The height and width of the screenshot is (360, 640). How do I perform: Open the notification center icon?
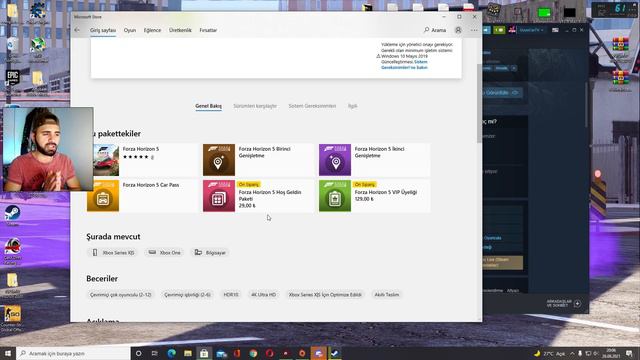point(629,353)
